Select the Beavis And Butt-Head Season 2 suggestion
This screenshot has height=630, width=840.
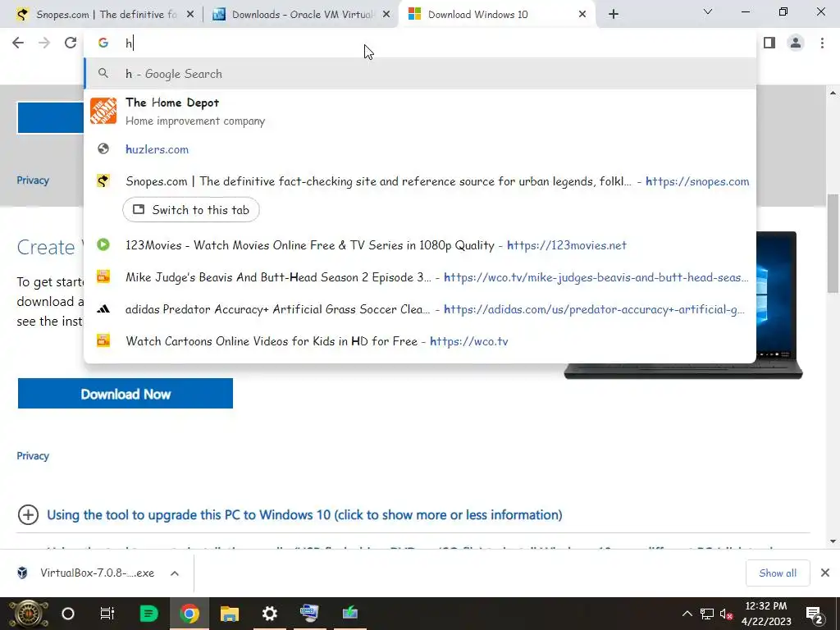point(420,277)
